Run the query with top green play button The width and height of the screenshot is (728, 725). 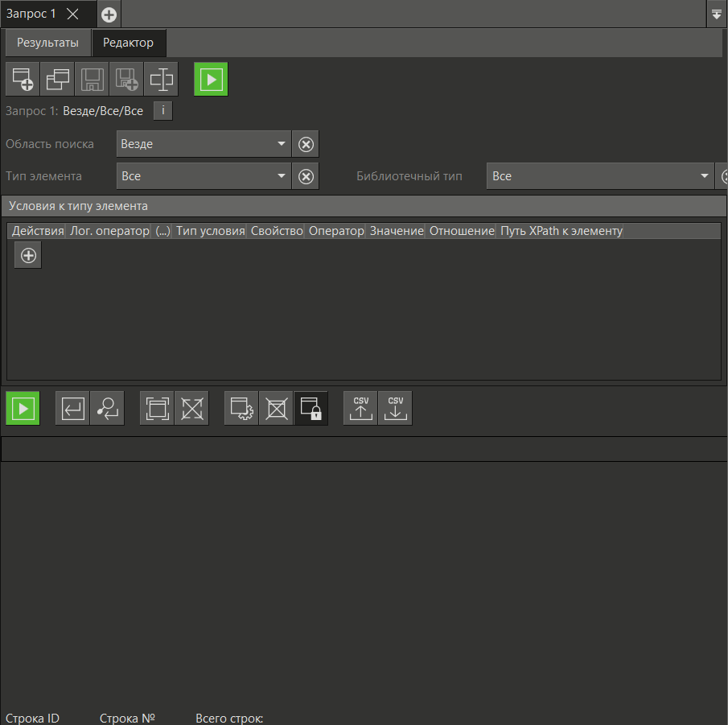211,79
